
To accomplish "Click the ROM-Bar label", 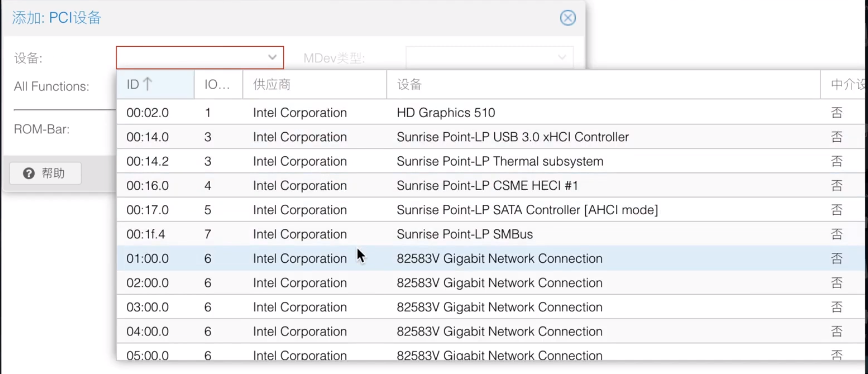I will [x=42, y=130].
